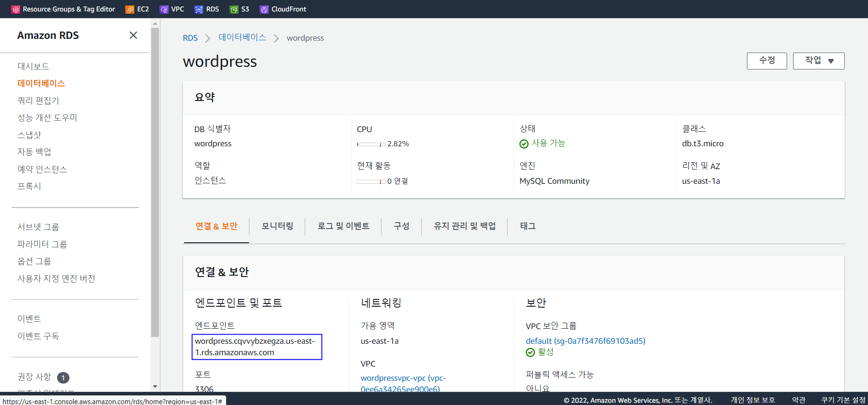Open wordpressvpc-vpc link
The width and height of the screenshot is (868, 405).
point(403,384)
